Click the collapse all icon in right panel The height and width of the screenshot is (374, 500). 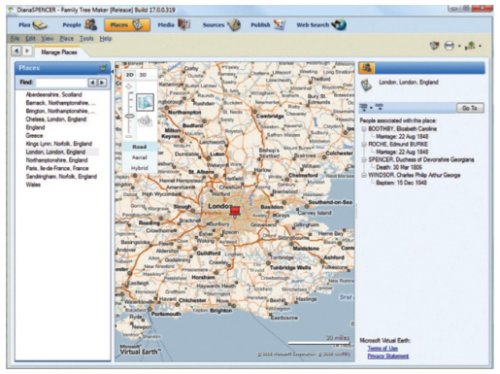click(379, 107)
